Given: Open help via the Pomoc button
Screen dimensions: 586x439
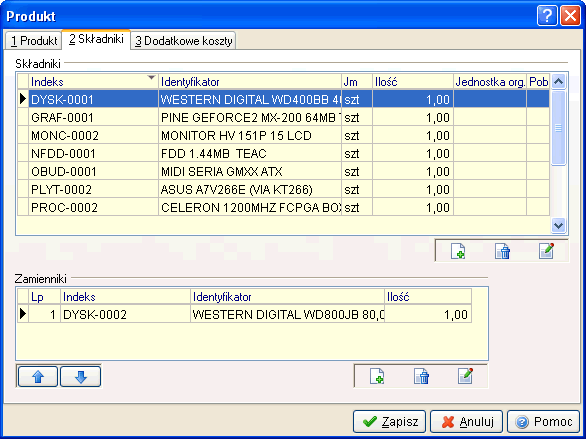Looking at the screenshot, I should (x=543, y=421).
